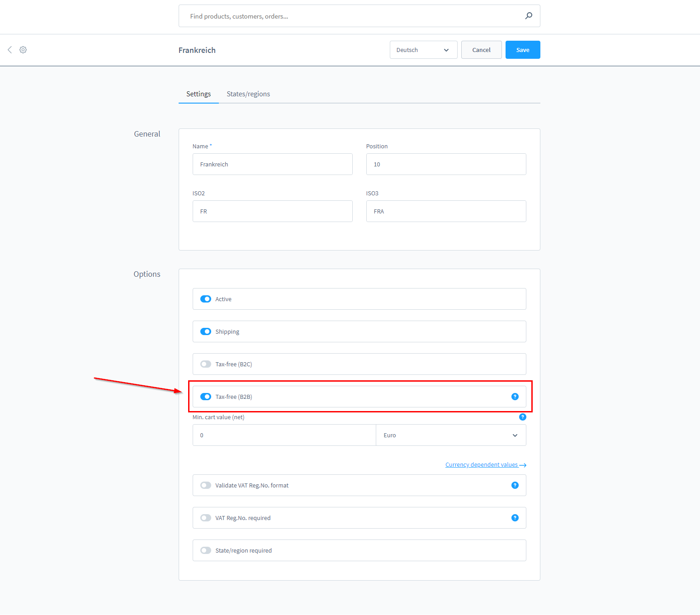Enable Validate VAT Reg.No. format switch
700x615 pixels.
206,485
